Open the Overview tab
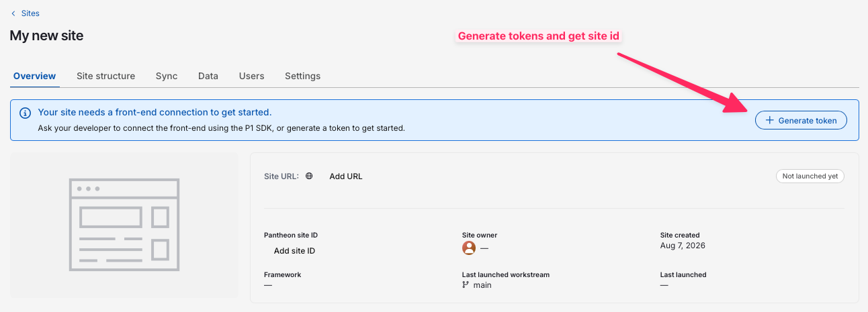Screen dimensions: 868x312 34,76
